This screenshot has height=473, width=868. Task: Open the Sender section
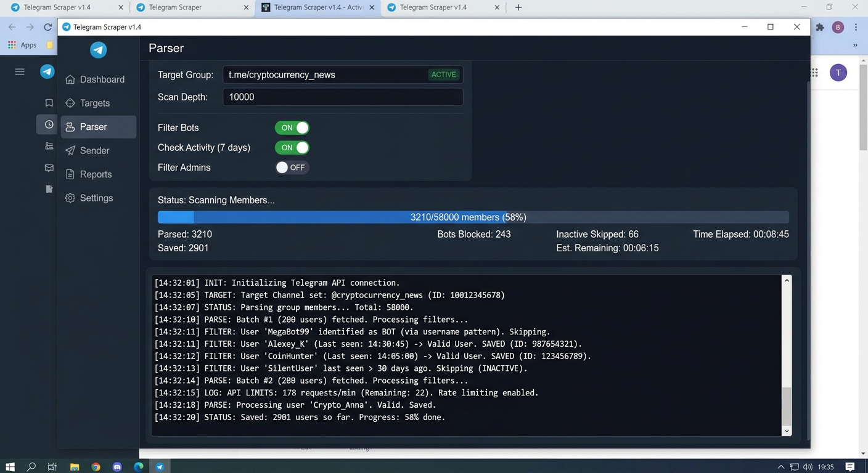point(98,150)
